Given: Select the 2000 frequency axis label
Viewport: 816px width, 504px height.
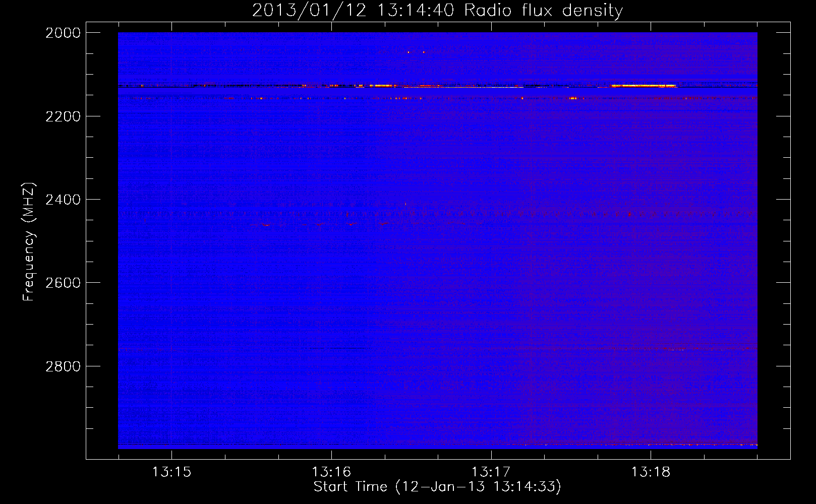Looking at the screenshot, I should pos(63,33).
